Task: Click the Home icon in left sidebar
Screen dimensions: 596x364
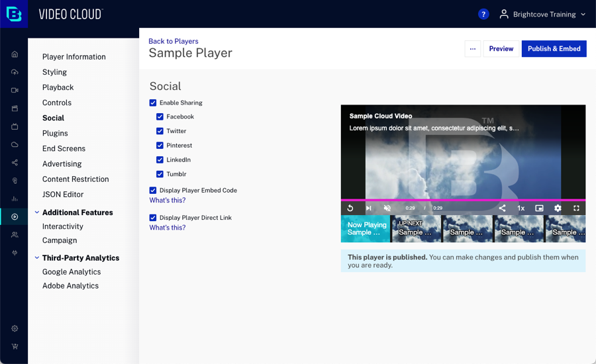Action: (15, 54)
